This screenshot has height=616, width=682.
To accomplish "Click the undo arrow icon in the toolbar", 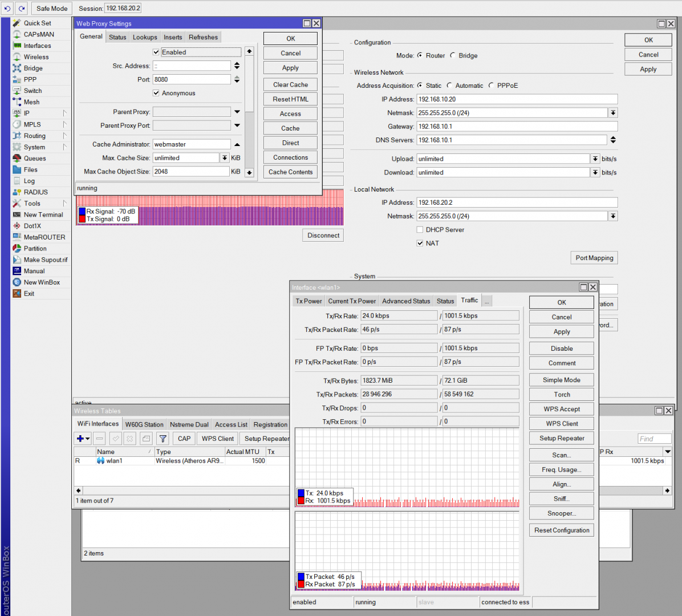I will point(7,9).
